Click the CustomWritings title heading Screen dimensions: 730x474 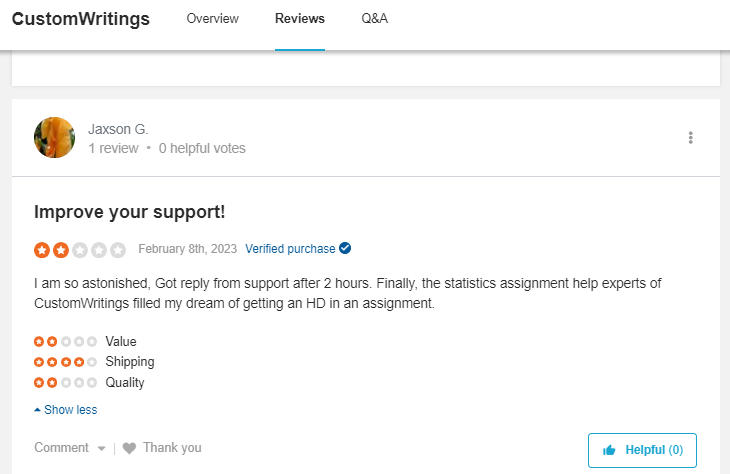(x=81, y=19)
